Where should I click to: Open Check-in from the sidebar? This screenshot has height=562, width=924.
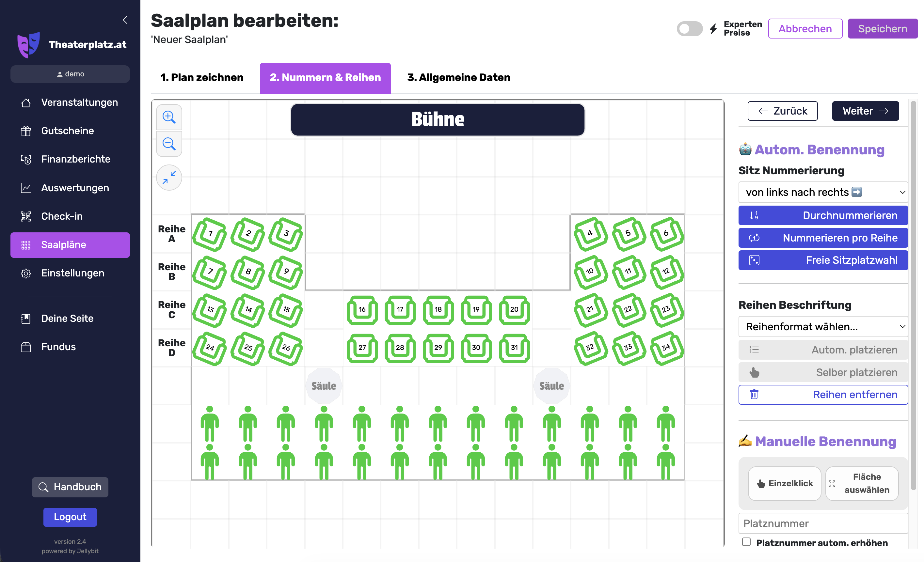pos(62,216)
